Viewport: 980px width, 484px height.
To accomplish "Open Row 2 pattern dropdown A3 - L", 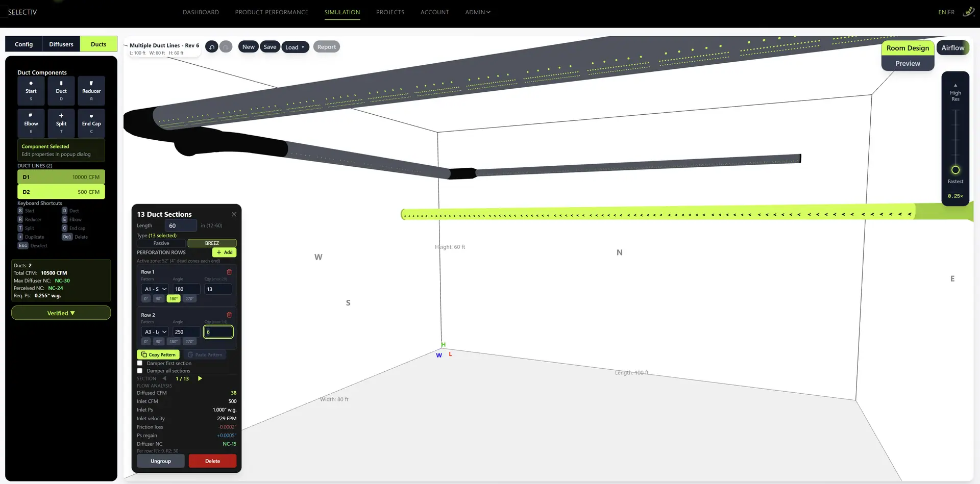I will [x=155, y=332].
